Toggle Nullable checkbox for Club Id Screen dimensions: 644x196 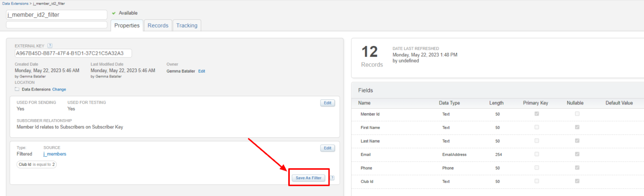(577, 181)
